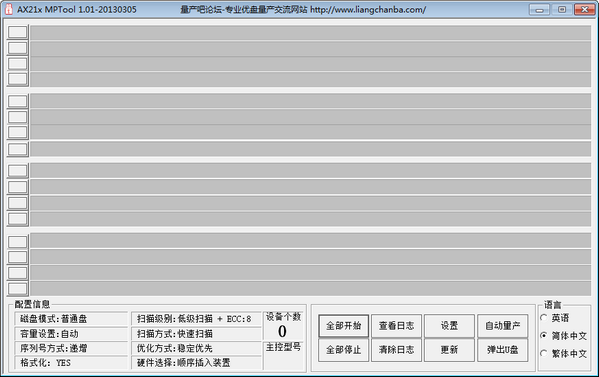Click the 全部停止 button

pos(343,350)
